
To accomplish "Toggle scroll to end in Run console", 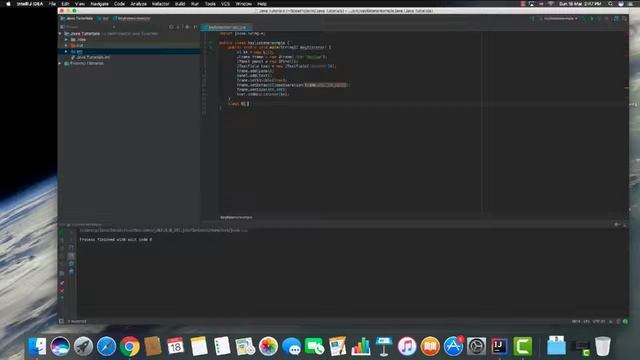I will pyautogui.click(x=71, y=256).
